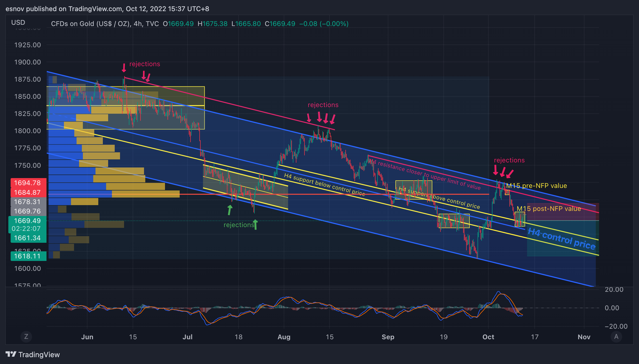
Task: Click the 18 date tick on time axis
Action: [x=239, y=337]
